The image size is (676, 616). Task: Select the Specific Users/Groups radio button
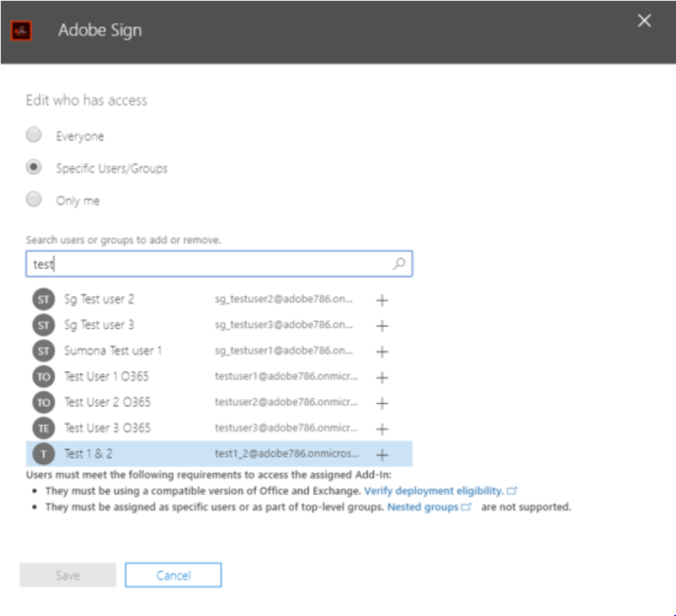point(33,168)
